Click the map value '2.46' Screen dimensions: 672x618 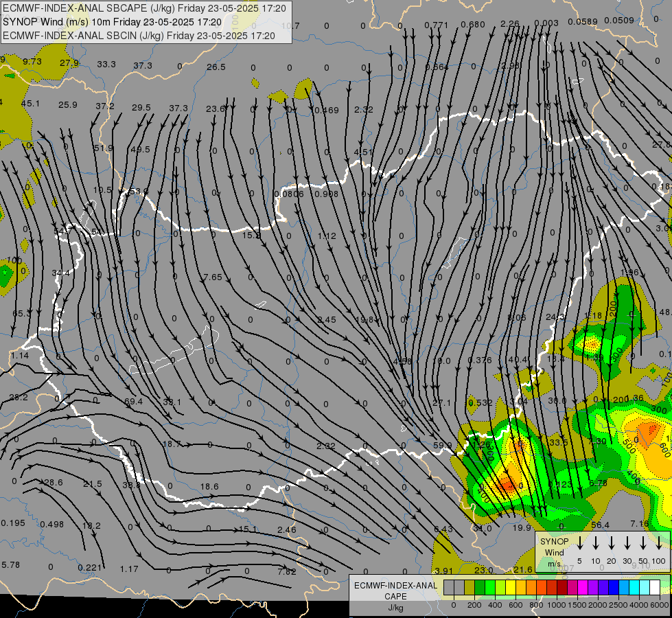[287, 529]
